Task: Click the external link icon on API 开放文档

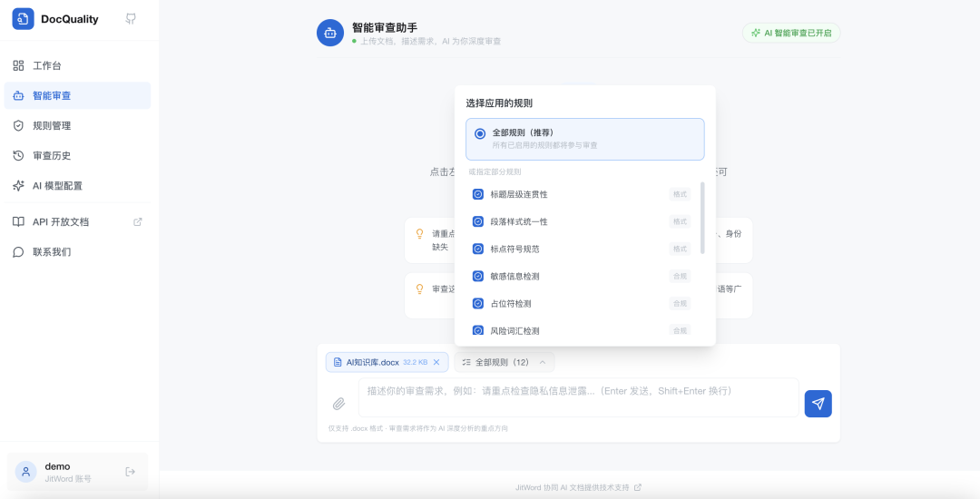Action: (138, 221)
